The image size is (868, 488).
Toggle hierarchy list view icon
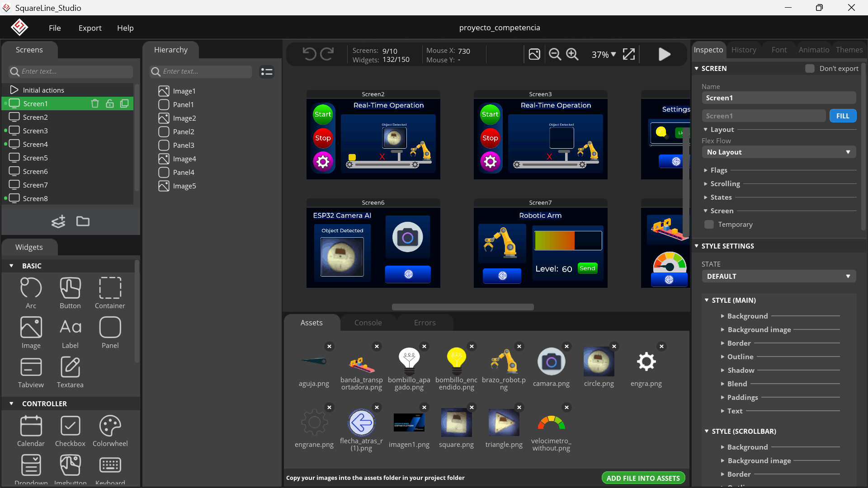267,72
